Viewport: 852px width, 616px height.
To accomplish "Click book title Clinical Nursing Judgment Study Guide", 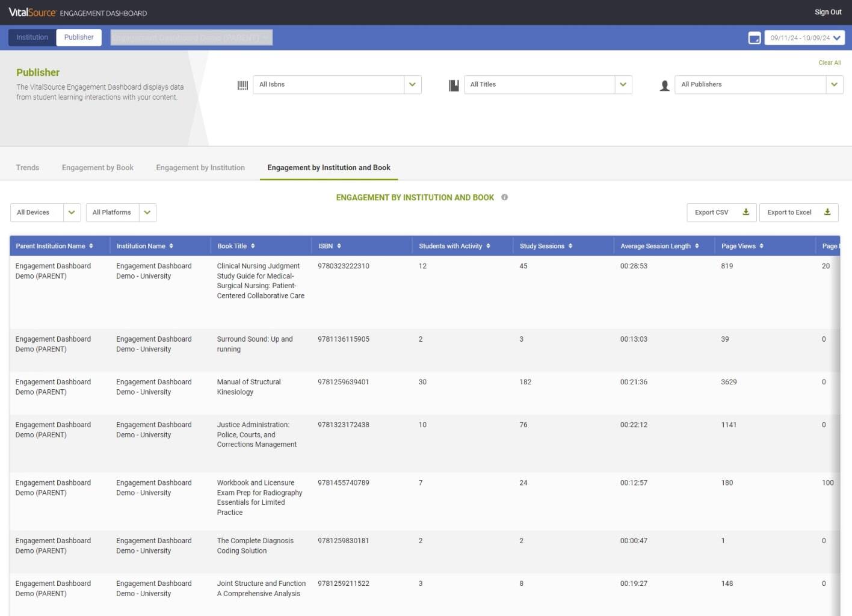I will coord(261,281).
